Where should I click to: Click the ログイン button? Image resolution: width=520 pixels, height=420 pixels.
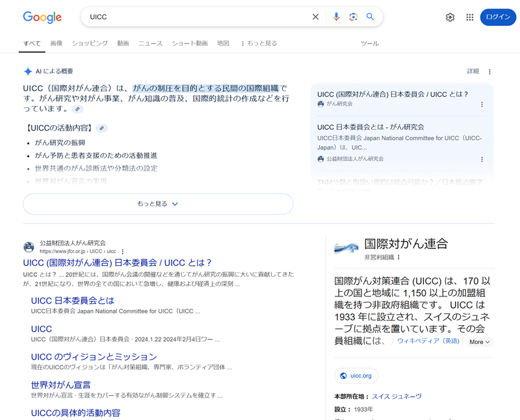tap(498, 18)
